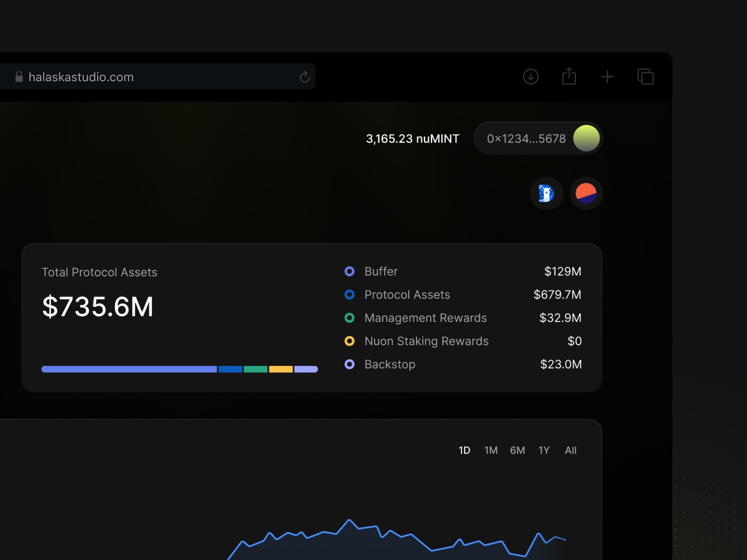Switch chart range to 1Y

pyautogui.click(x=544, y=450)
